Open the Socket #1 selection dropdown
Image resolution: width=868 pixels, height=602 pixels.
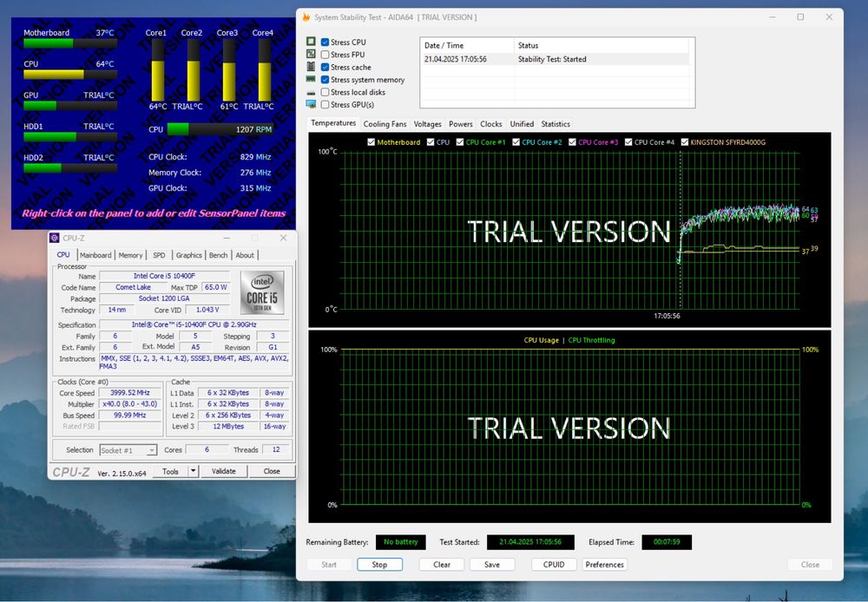click(128, 450)
